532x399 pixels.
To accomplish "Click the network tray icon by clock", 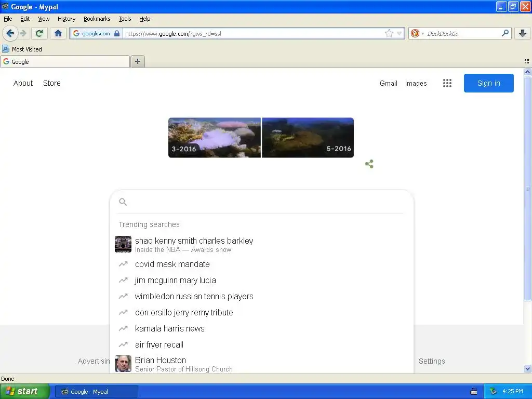I will pyautogui.click(x=493, y=392).
